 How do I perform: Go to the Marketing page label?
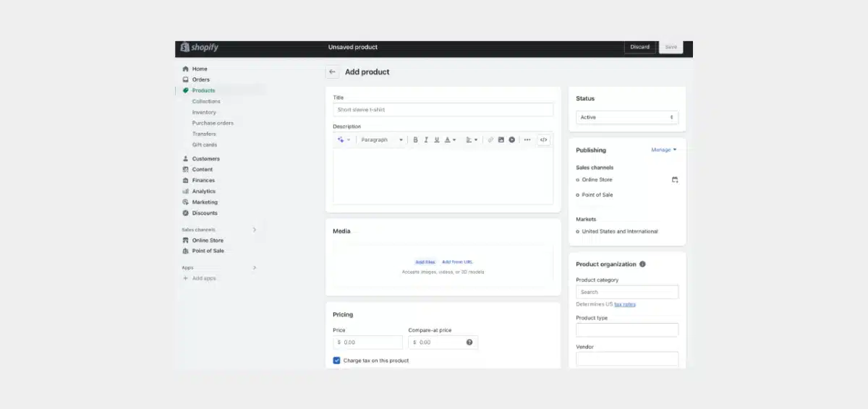pos(205,202)
